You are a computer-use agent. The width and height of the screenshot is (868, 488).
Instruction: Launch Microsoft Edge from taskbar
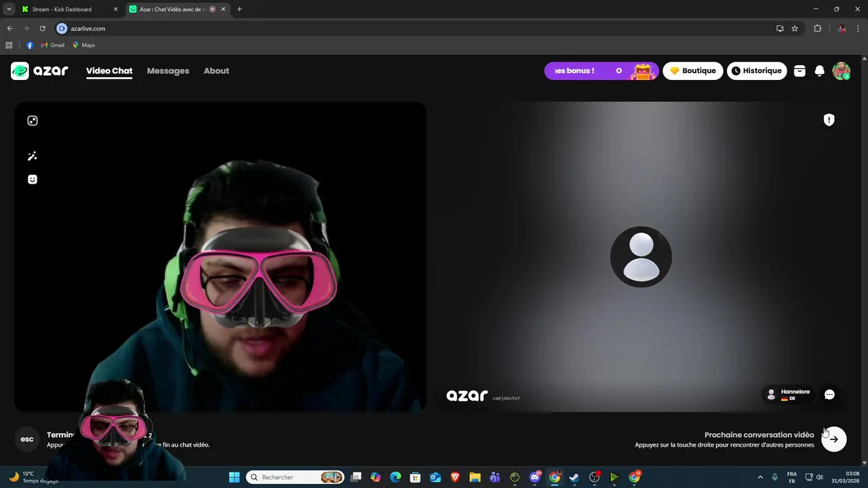pos(395,477)
